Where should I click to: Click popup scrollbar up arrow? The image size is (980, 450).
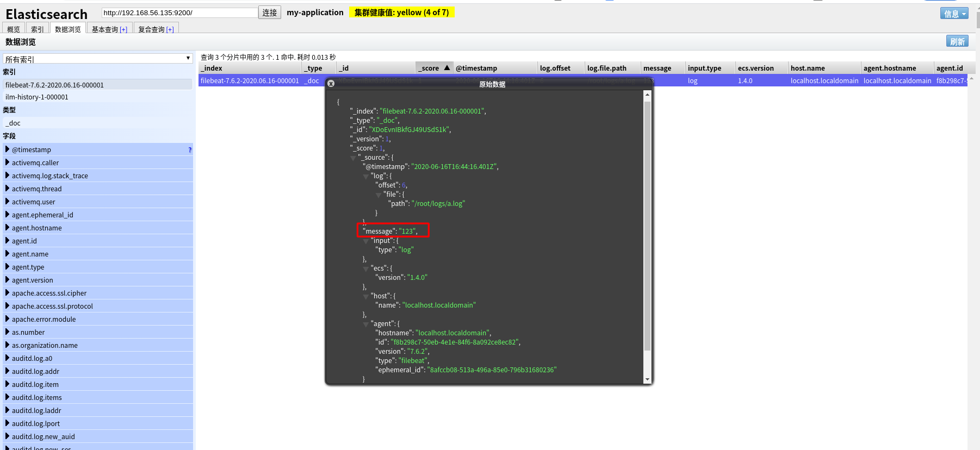click(647, 95)
